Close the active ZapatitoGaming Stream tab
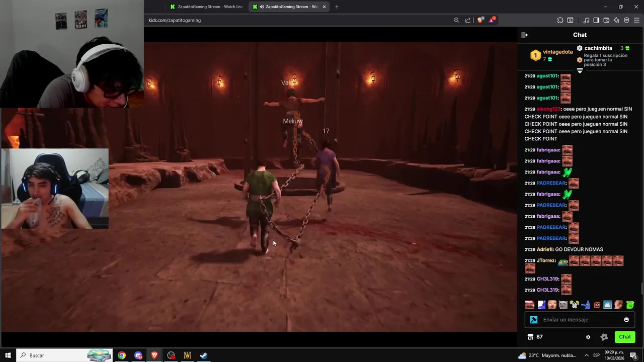 pos(324,7)
